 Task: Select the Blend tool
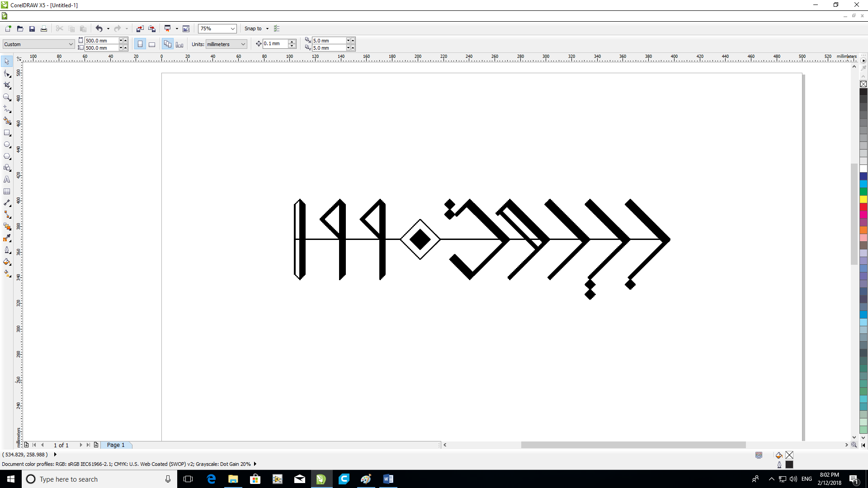click(x=7, y=226)
